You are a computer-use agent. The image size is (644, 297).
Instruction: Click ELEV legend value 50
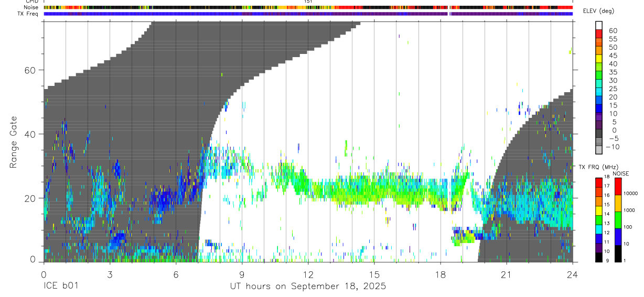613,47
